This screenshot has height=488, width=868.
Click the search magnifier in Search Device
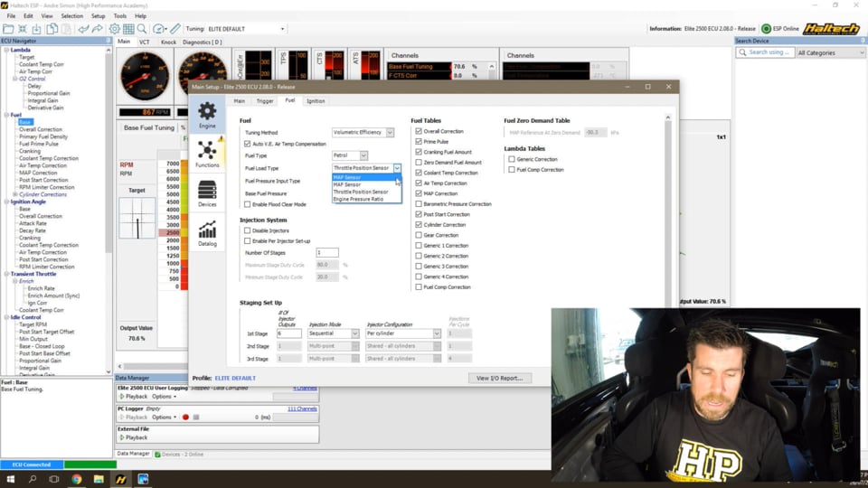(x=742, y=52)
